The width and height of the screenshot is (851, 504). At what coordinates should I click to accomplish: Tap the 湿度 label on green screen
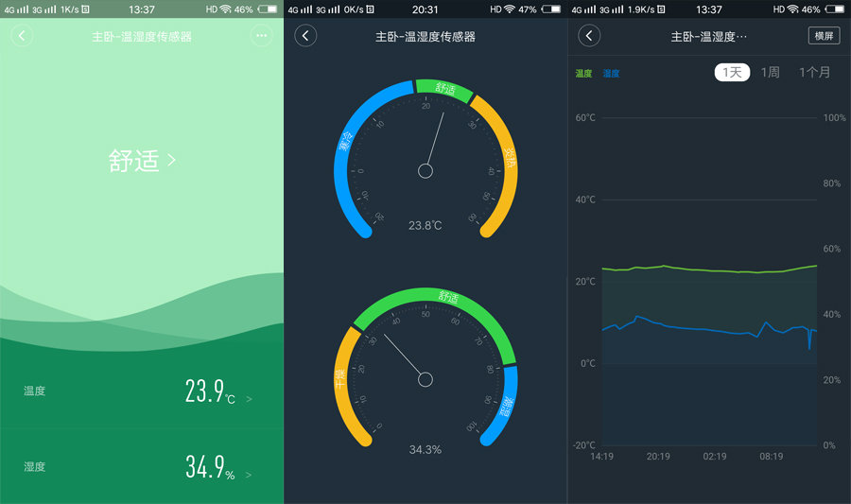coord(34,466)
